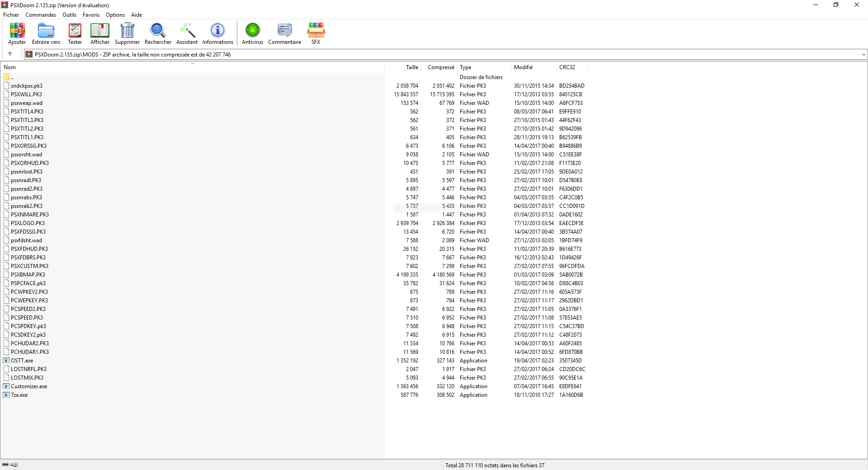Select file PSXFDBRS.PK3
868x470 pixels.
[28, 258]
